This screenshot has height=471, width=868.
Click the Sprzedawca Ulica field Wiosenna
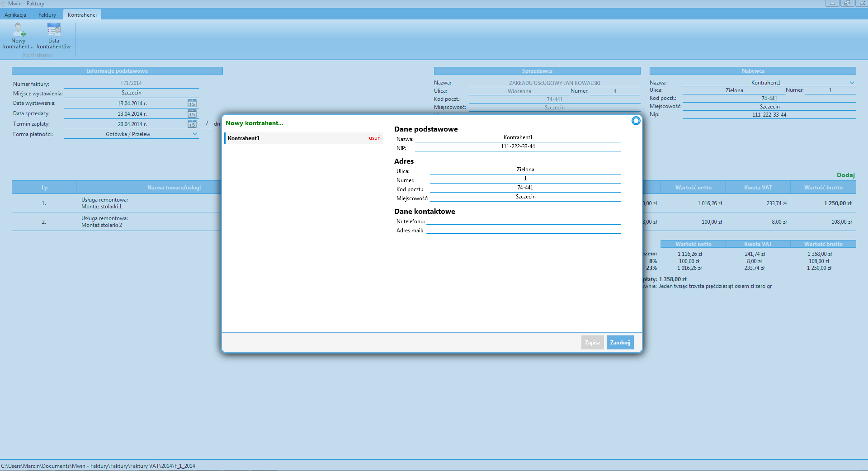519,91
